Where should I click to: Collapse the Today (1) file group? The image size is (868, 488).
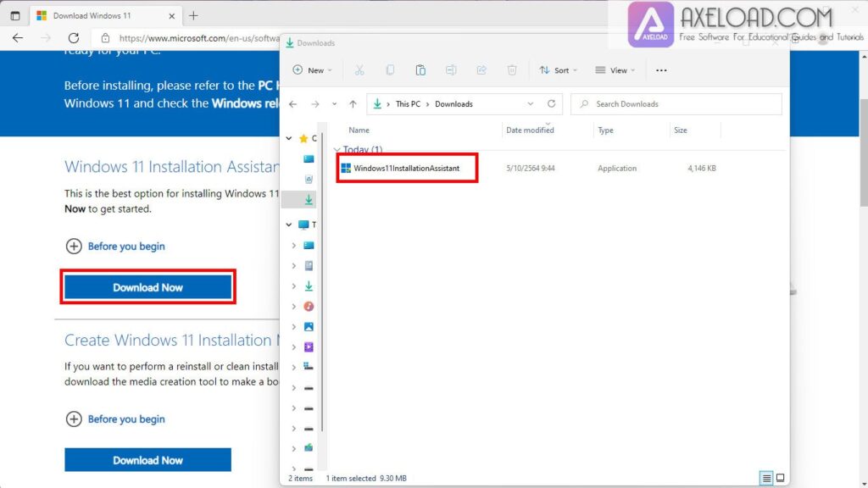[x=337, y=150]
